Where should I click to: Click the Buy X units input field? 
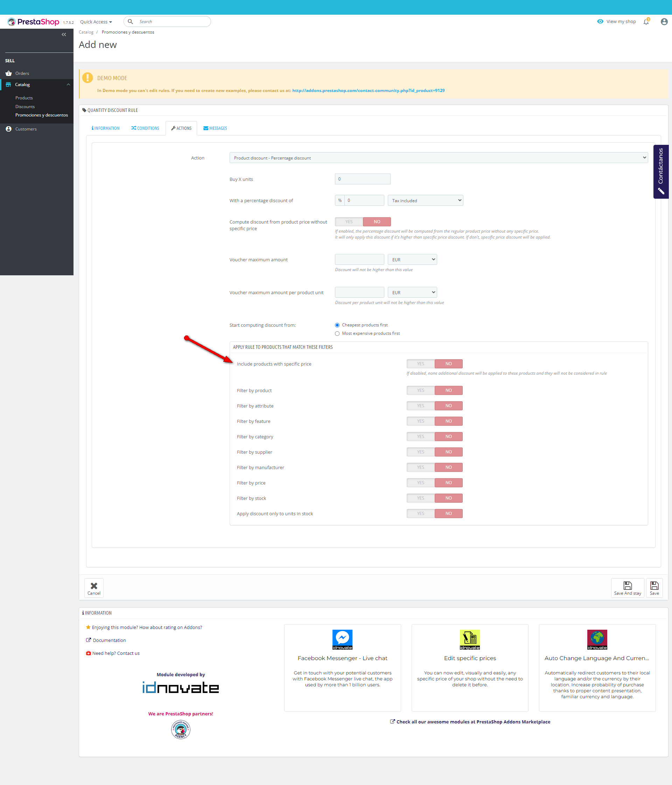pos(362,179)
